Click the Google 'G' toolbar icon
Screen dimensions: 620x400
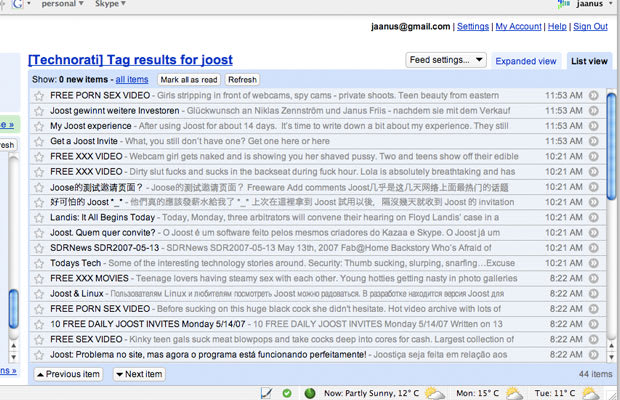(17, 4)
